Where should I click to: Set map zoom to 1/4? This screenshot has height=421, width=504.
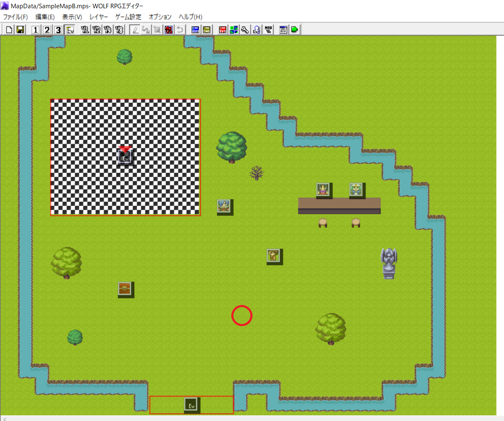[x=108, y=30]
